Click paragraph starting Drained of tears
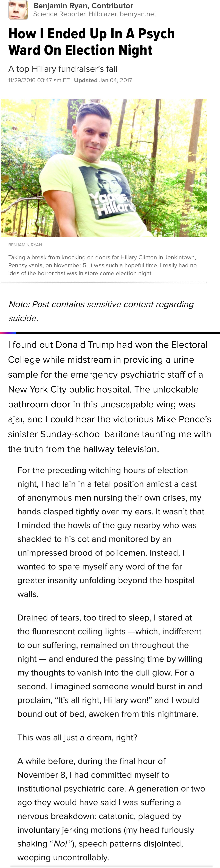 [110, 666]
